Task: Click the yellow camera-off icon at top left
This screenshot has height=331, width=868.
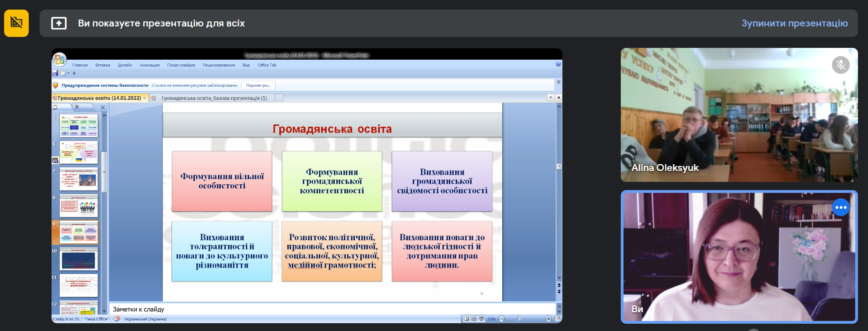Action: pyautogui.click(x=16, y=23)
